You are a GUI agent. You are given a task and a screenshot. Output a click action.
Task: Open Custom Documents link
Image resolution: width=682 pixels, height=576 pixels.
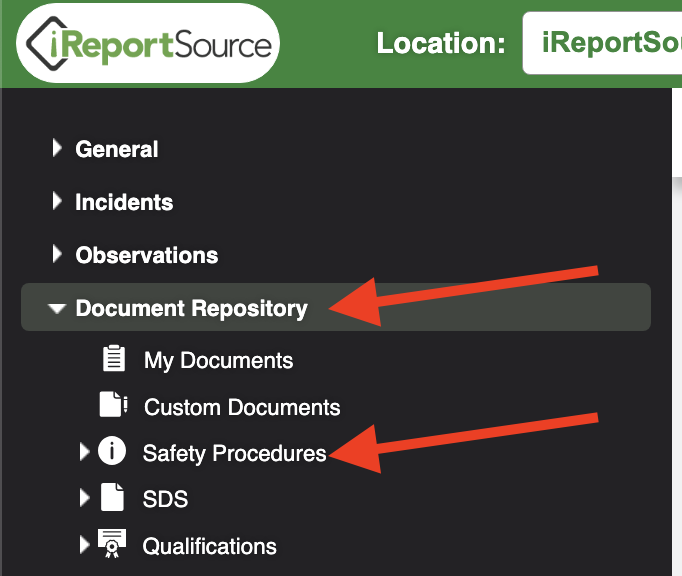[242, 408]
